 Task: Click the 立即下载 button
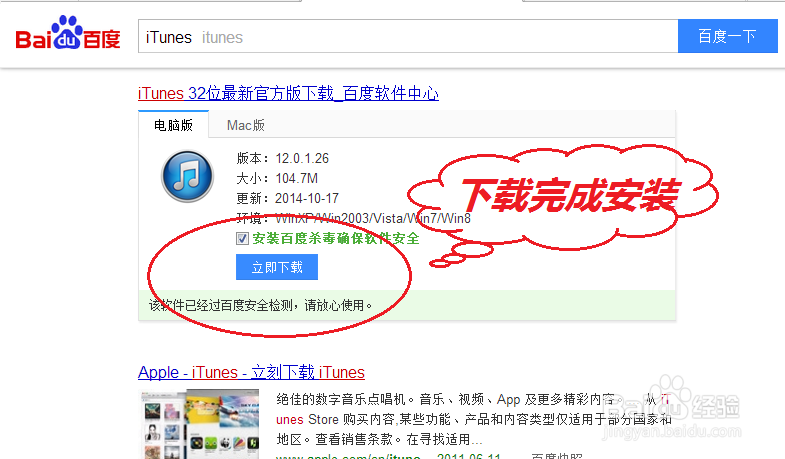277,267
